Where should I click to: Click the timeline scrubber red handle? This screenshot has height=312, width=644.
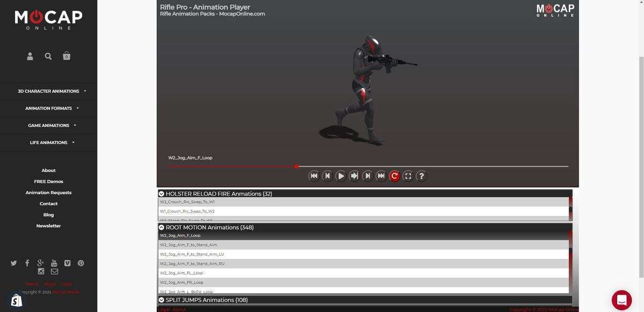(x=296, y=166)
